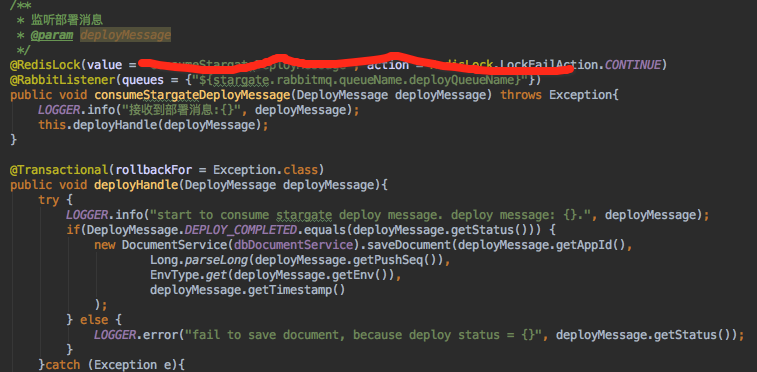757x372 pixels.
Task: Click the try keyword
Action: [x=49, y=200]
